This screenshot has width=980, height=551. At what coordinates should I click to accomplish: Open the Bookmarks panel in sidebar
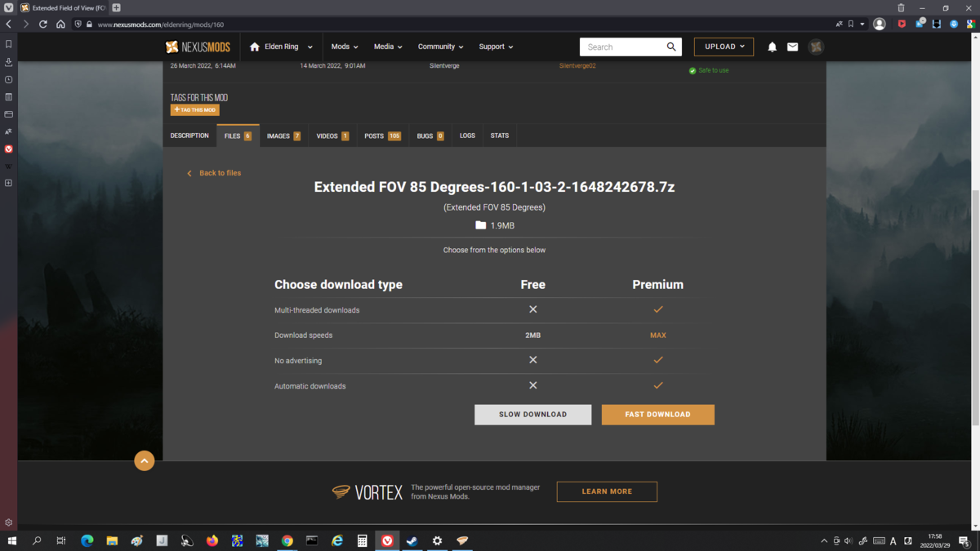click(8, 44)
